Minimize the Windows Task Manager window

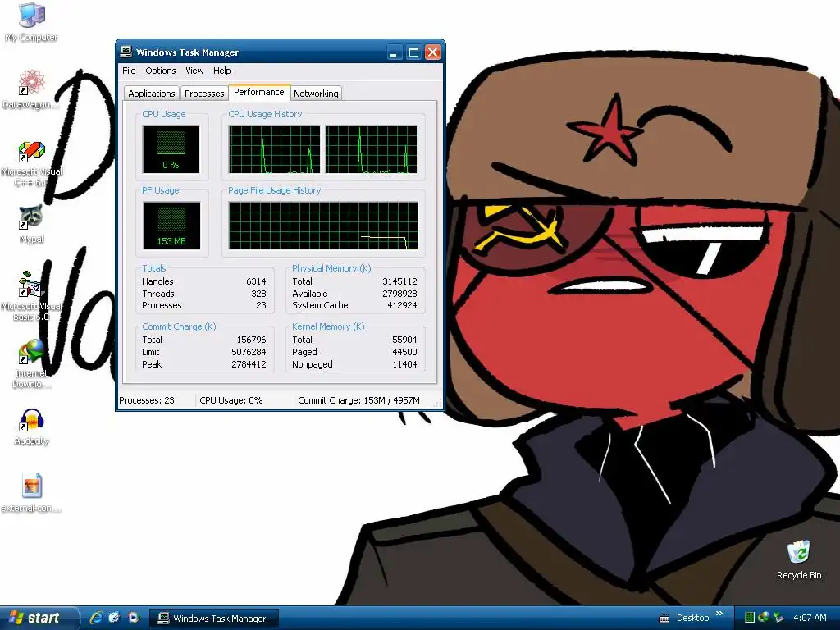pyautogui.click(x=395, y=52)
